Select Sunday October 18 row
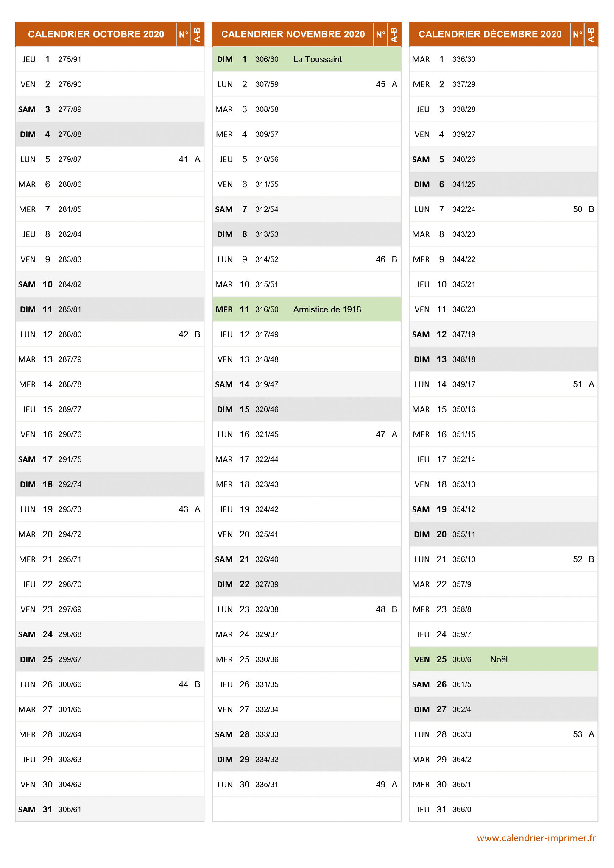The image size is (614, 868). click(110, 484)
